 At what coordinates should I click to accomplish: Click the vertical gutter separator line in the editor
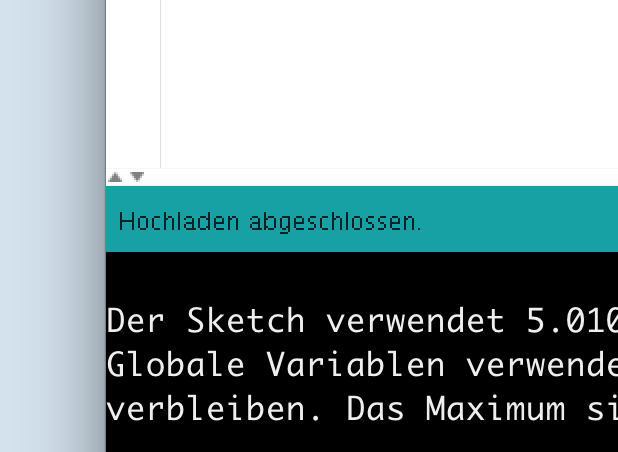[160, 84]
